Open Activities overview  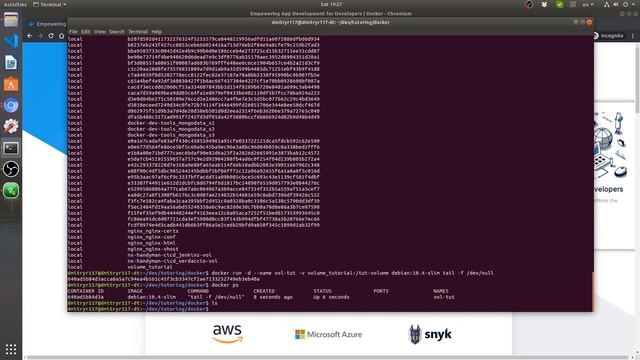coord(15,4)
